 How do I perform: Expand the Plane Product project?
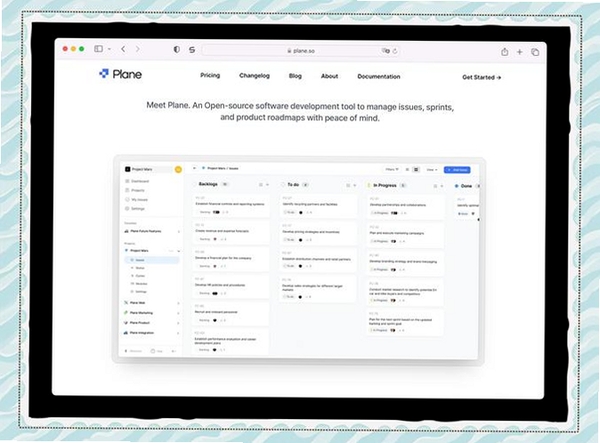point(178,323)
